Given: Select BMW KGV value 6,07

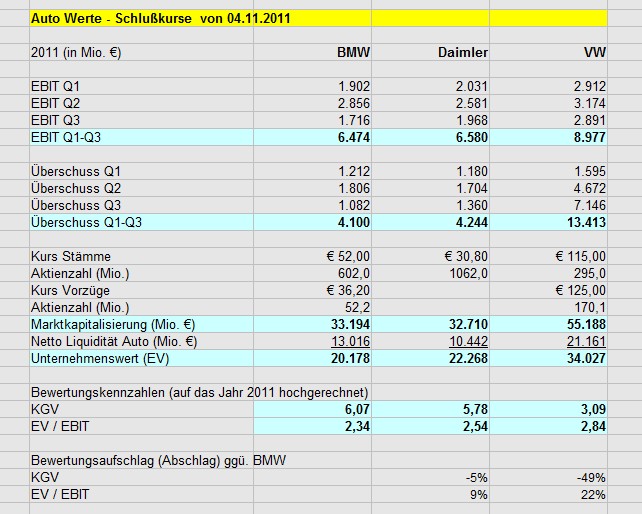Looking at the screenshot, I should point(357,409).
